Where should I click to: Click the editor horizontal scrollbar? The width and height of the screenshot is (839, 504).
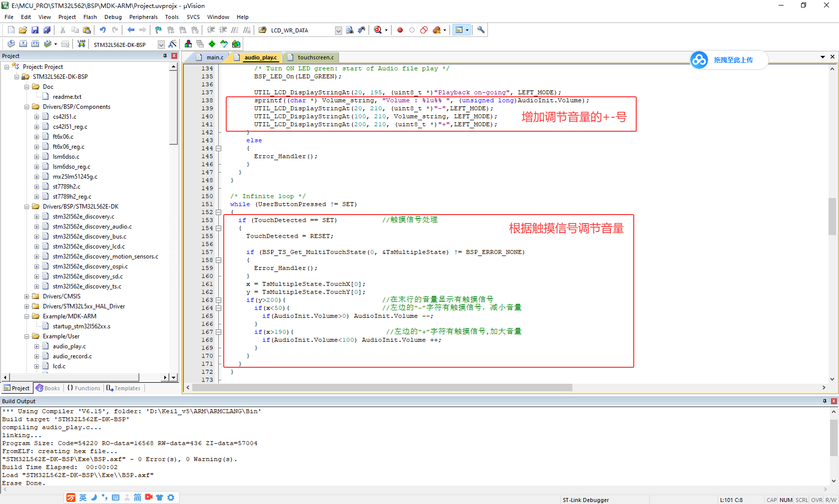point(382,388)
